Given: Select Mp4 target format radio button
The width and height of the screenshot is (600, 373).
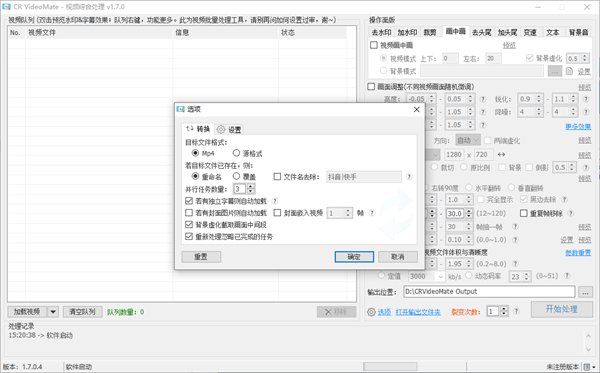Looking at the screenshot, I should click(x=196, y=153).
